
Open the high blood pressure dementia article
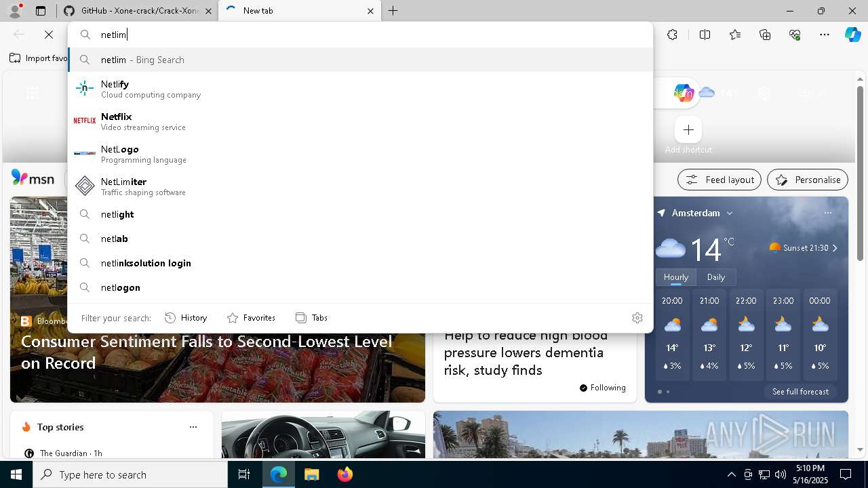pos(526,353)
